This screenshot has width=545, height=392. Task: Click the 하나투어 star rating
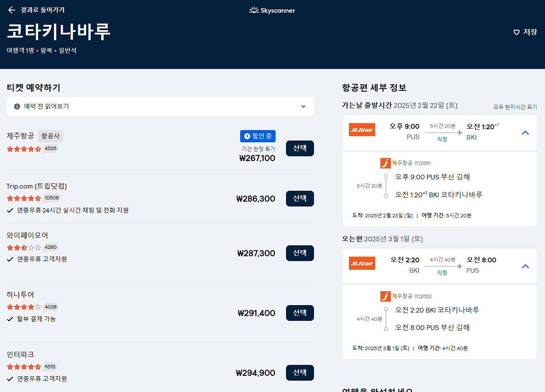point(24,307)
